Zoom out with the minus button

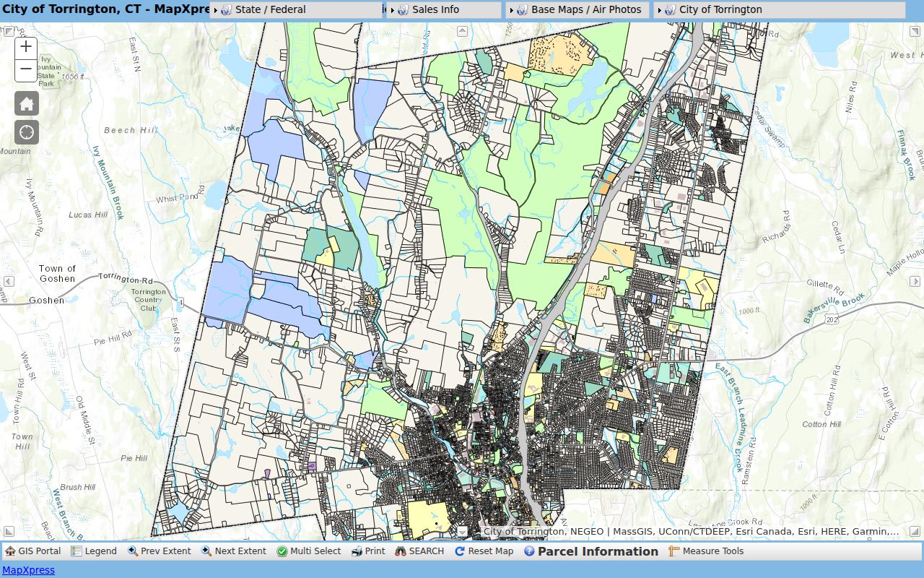tap(27, 69)
